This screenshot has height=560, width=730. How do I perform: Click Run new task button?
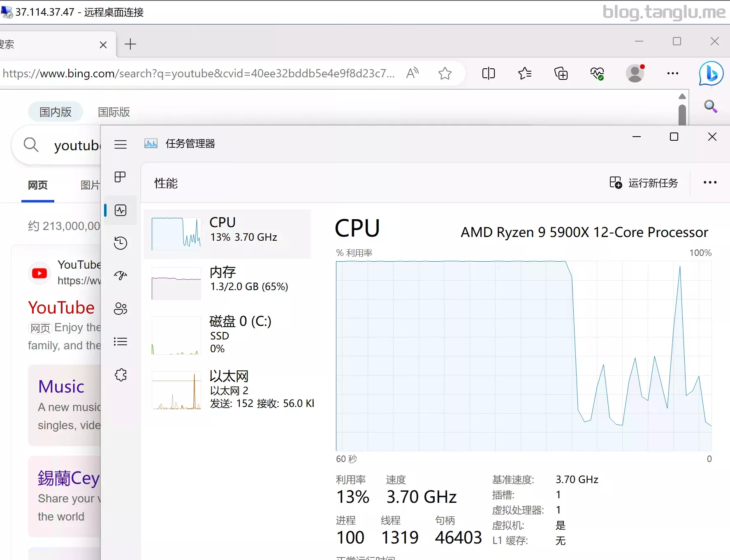644,183
